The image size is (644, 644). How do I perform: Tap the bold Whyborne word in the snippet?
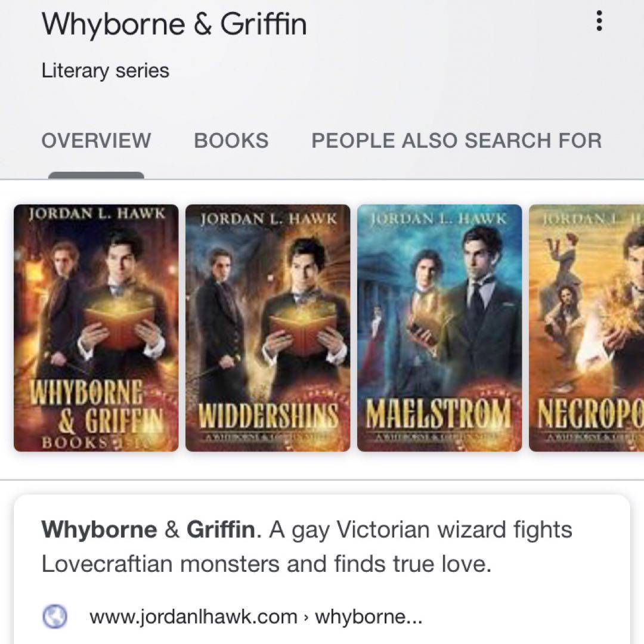point(99,530)
